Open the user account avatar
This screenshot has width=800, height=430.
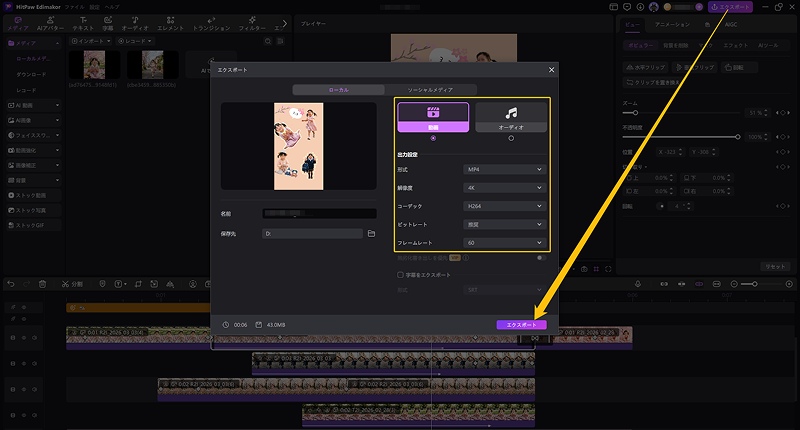click(x=654, y=7)
